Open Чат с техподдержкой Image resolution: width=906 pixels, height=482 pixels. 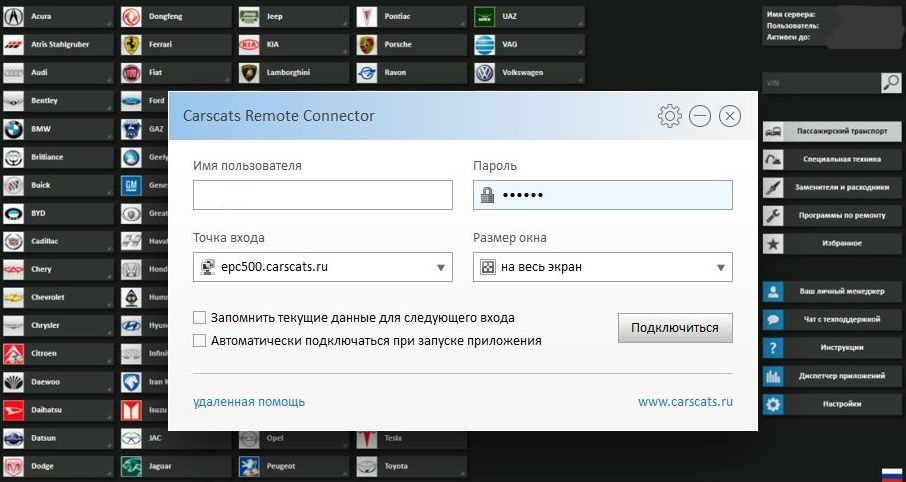click(832, 320)
